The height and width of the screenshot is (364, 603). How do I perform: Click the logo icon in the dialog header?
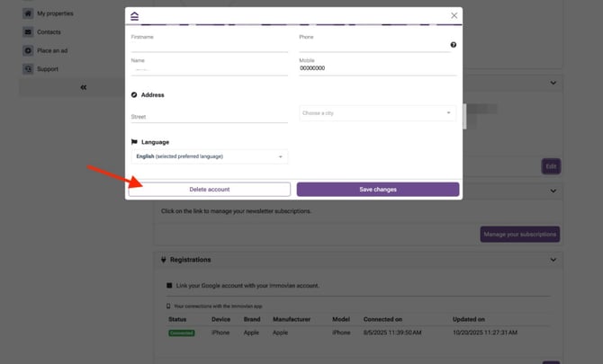pyautogui.click(x=135, y=15)
